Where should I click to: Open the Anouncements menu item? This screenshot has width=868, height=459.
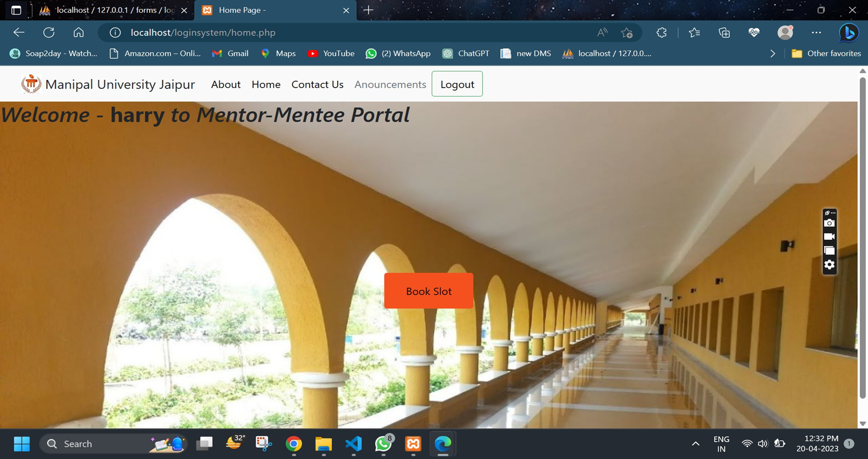coord(390,84)
